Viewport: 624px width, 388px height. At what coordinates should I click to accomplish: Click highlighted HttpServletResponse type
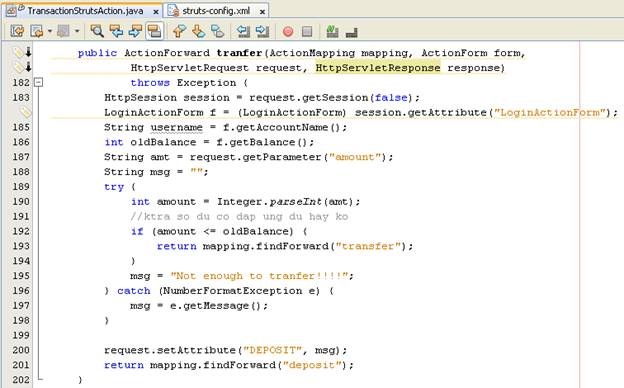378,68
